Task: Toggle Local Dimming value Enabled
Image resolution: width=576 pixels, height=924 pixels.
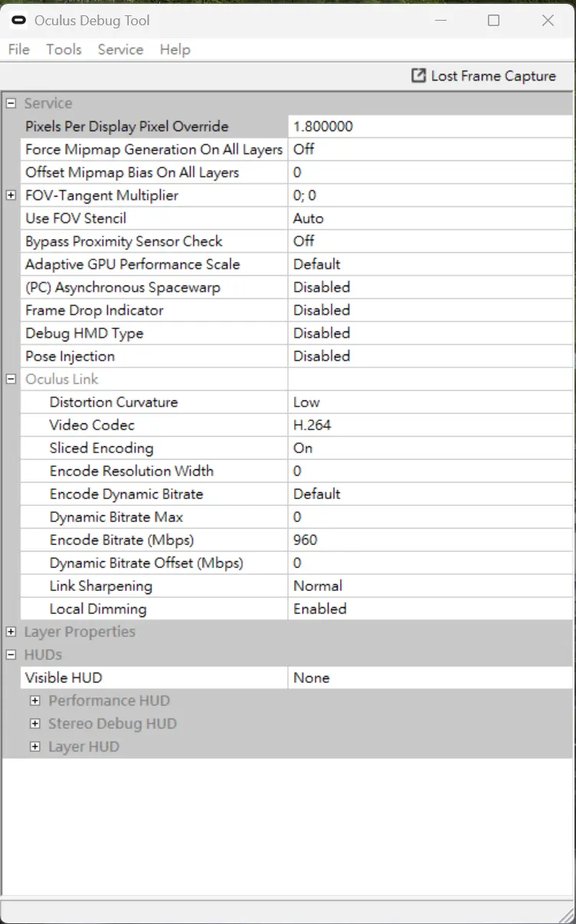Action: coord(430,609)
